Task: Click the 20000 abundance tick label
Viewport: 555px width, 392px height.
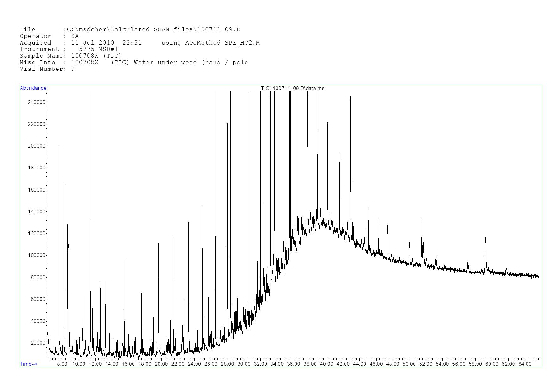Action: click(38, 343)
